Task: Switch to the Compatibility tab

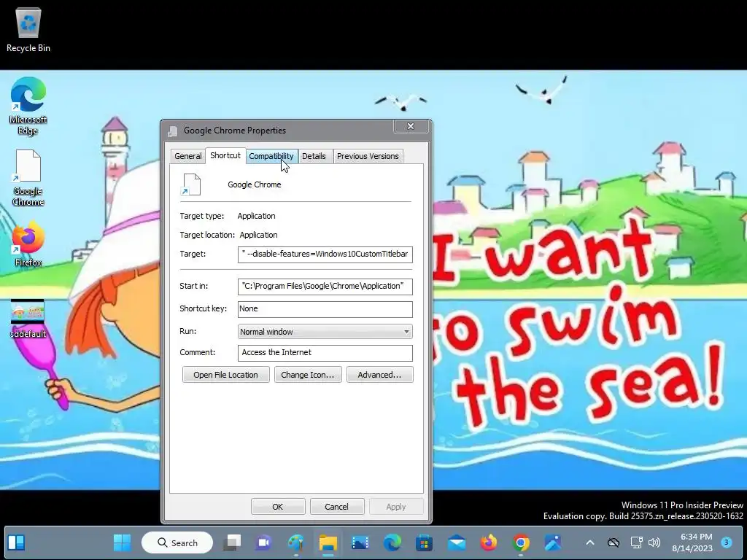Action: [x=271, y=156]
